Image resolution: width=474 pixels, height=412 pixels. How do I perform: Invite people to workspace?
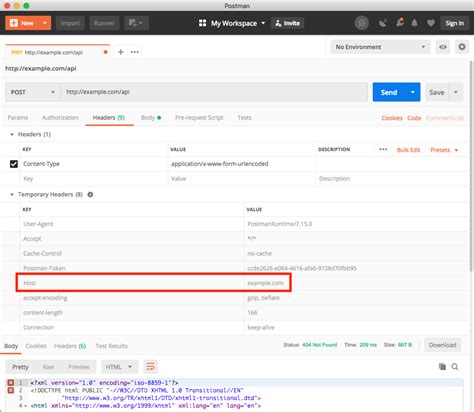[x=287, y=23]
